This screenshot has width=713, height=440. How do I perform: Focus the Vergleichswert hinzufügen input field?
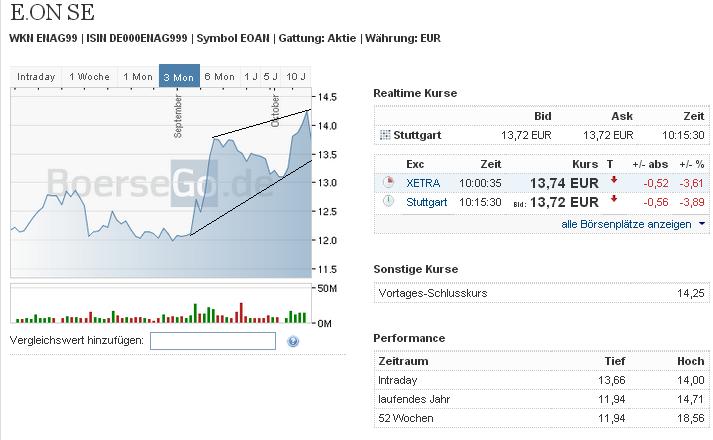point(212,341)
